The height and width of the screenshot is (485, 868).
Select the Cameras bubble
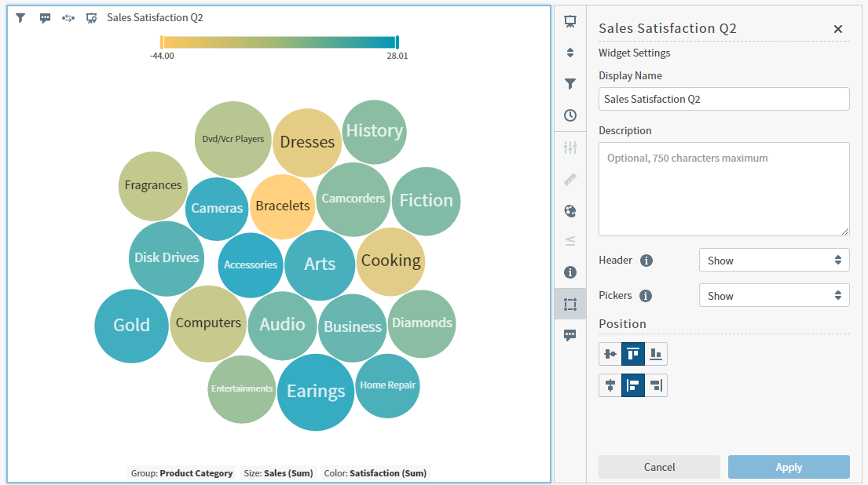(217, 209)
